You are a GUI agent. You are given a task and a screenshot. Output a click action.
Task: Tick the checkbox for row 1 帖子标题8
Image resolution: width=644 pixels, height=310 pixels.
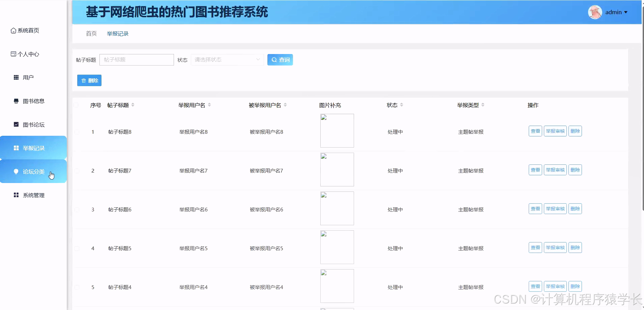[77, 132]
